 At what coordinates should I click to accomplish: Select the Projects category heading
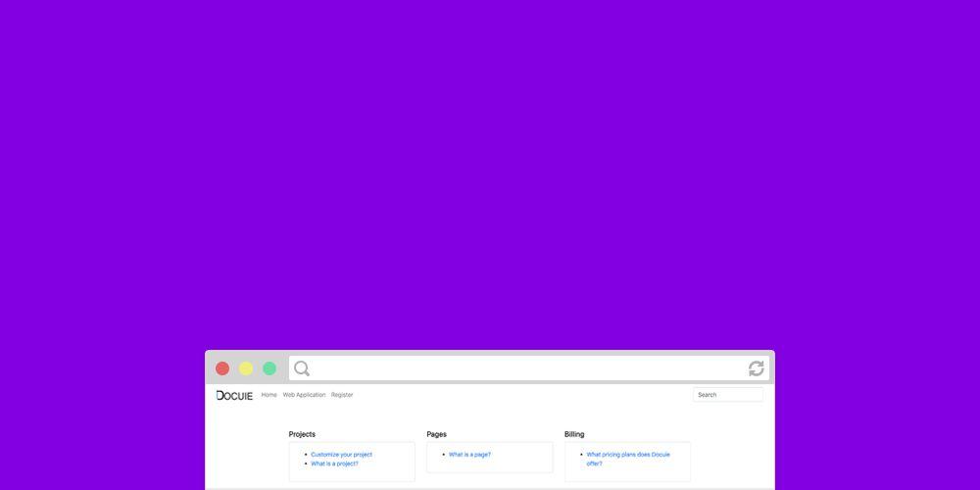(x=302, y=434)
